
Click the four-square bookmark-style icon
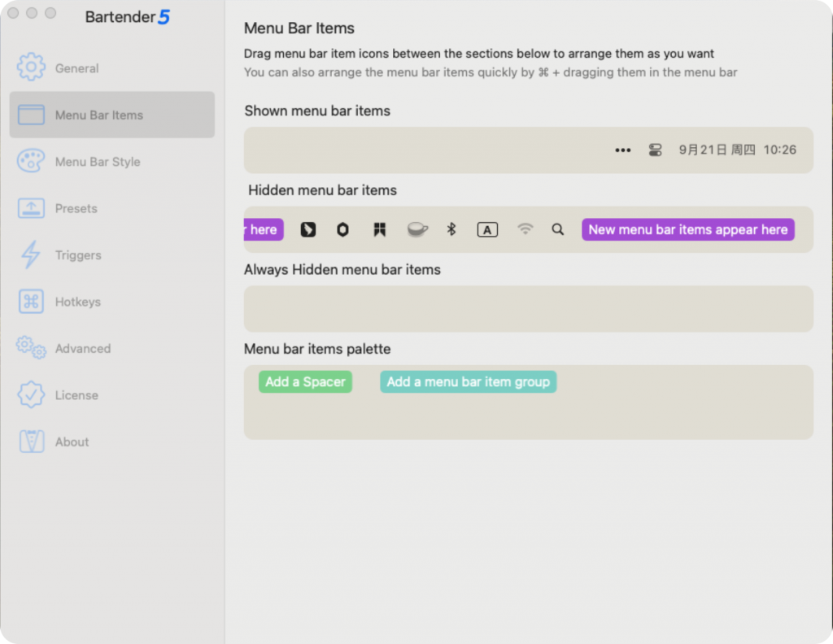click(379, 229)
